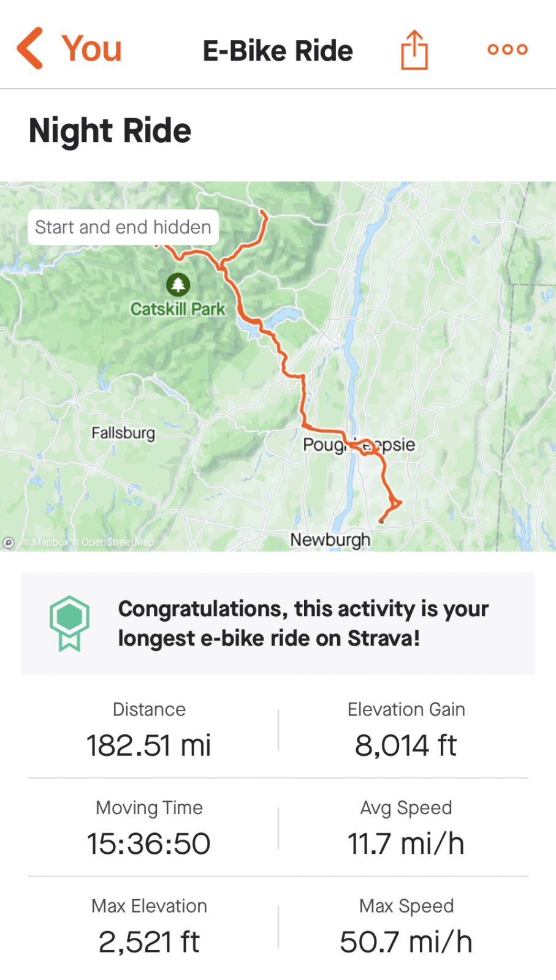The width and height of the screenshot is (556, 980).
Task: Tap the Distance 182.51 mi stat
Action: coord(149,731)
